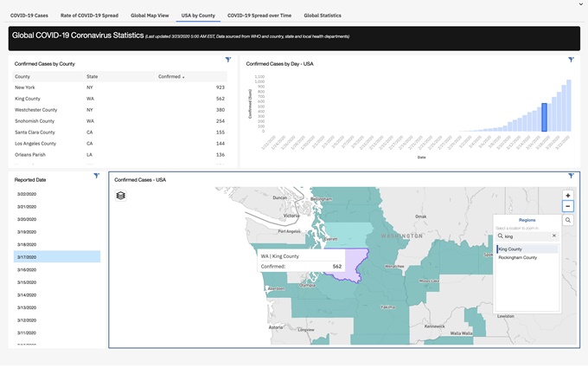The height and width of the screenshot is (368, 588).
Task: Zoom out on the map
Action: 568,207
